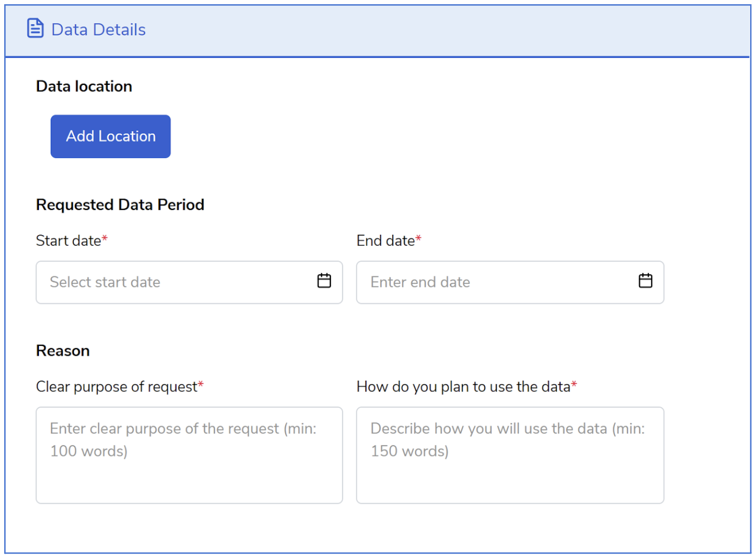Click the End date label

click(385, 241)
